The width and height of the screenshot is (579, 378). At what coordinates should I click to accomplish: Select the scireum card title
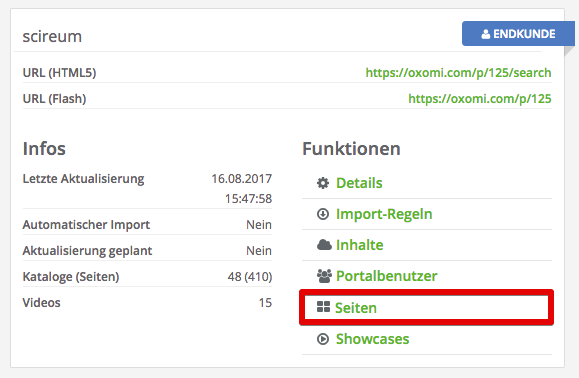tap(52, 37)
